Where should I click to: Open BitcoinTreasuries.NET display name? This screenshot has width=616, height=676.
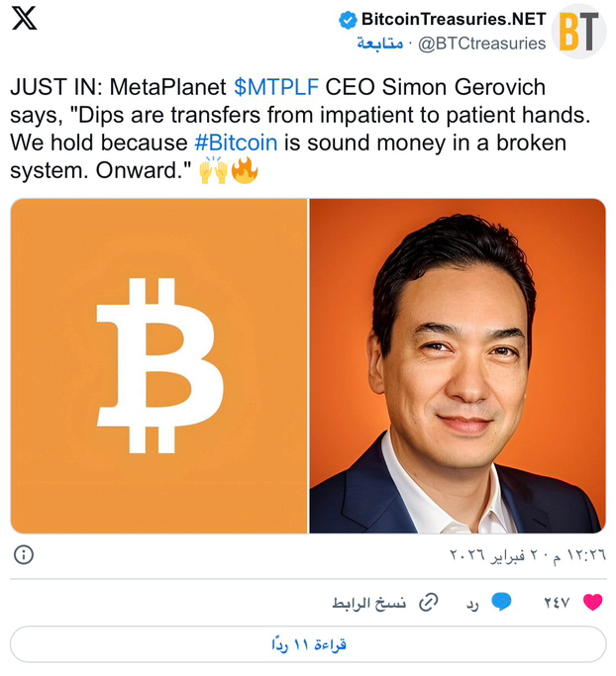[454, 20]
